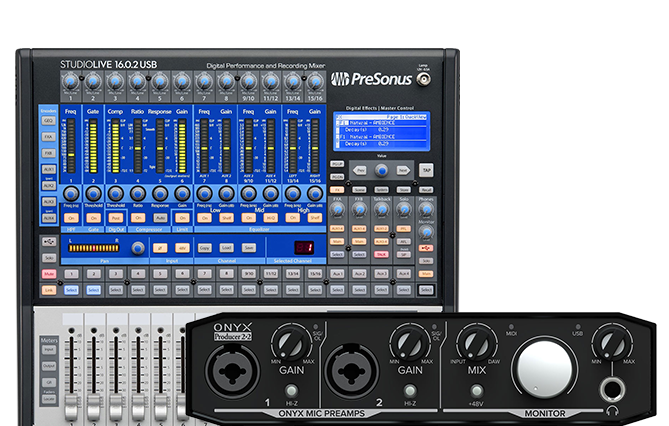Screen dimensions: 669x426
Task: Click the Onyx combo input jack 2
Action: [352, 371]
